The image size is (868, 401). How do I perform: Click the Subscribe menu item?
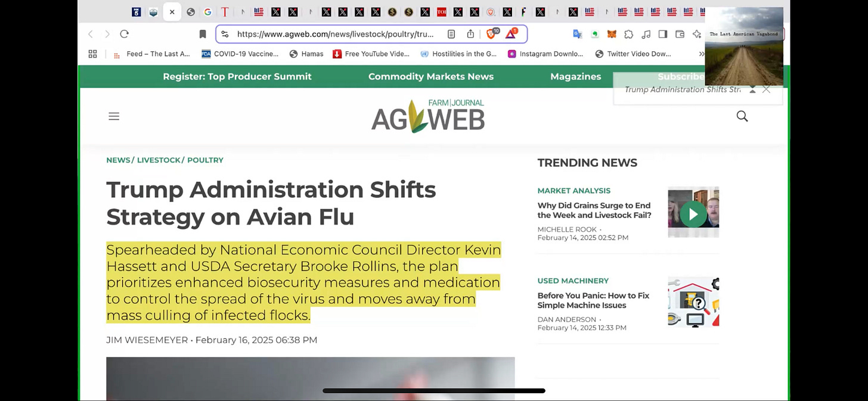(681, 76)
